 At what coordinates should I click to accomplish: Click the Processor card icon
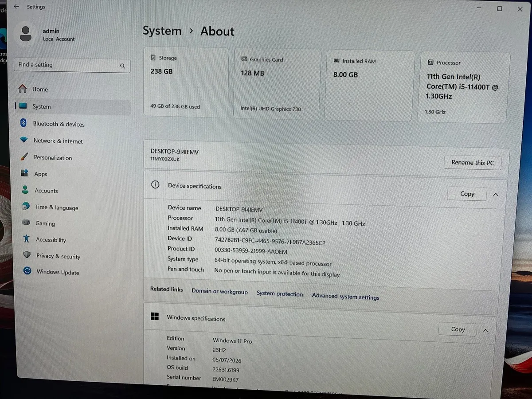[x=430, y=63]
